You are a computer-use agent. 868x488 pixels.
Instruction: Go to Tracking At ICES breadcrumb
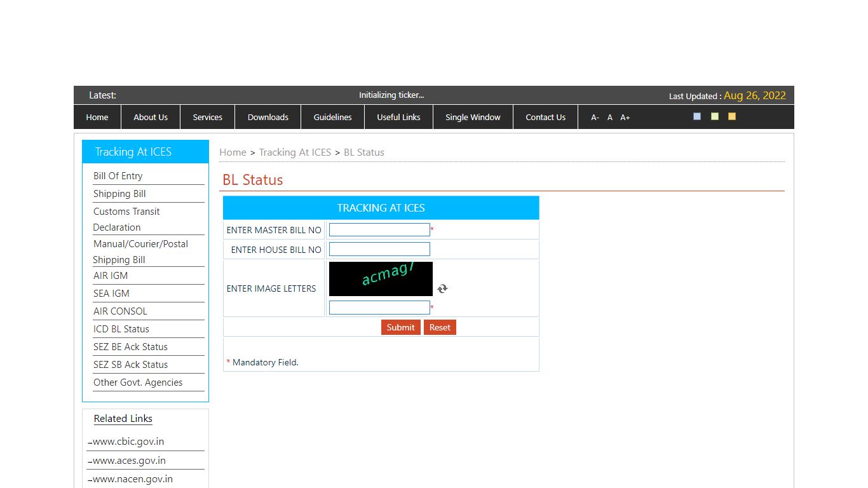(x=295, y=152)
